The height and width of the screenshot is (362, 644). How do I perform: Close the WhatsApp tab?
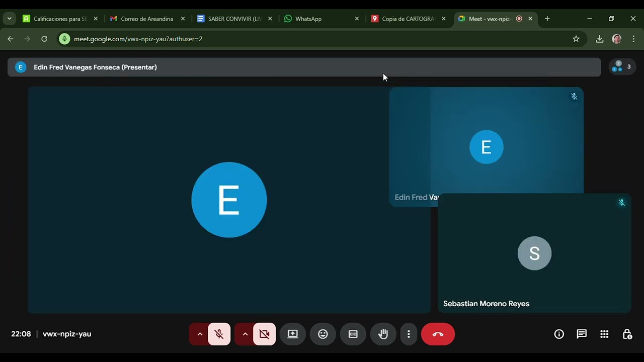[357, 19]
